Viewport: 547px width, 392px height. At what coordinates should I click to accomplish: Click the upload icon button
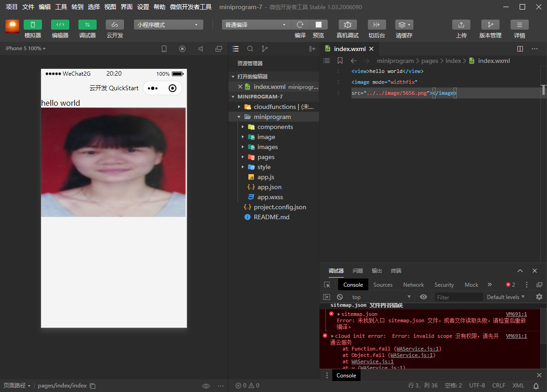click(461, 25)
